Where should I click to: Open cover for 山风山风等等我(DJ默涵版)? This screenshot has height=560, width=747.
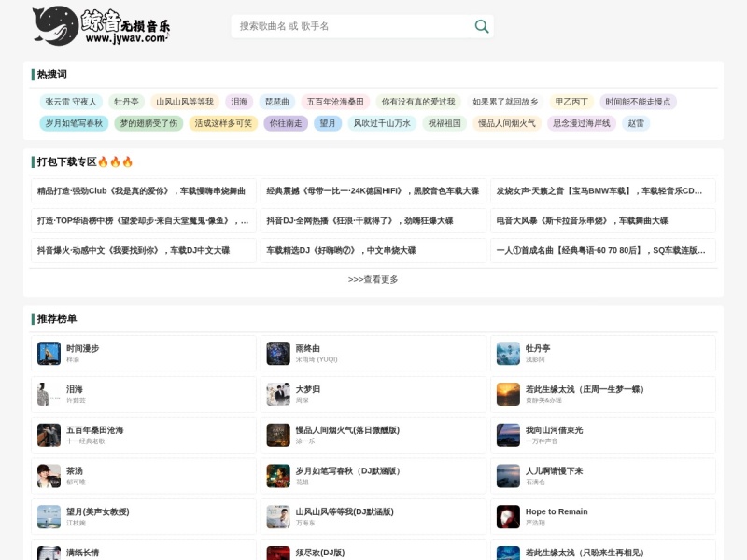coord(278,517)
